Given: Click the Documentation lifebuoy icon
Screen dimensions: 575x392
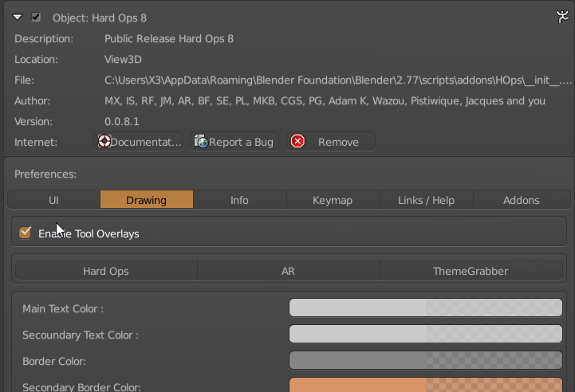Looking at the screenshot, I should 104,141.
